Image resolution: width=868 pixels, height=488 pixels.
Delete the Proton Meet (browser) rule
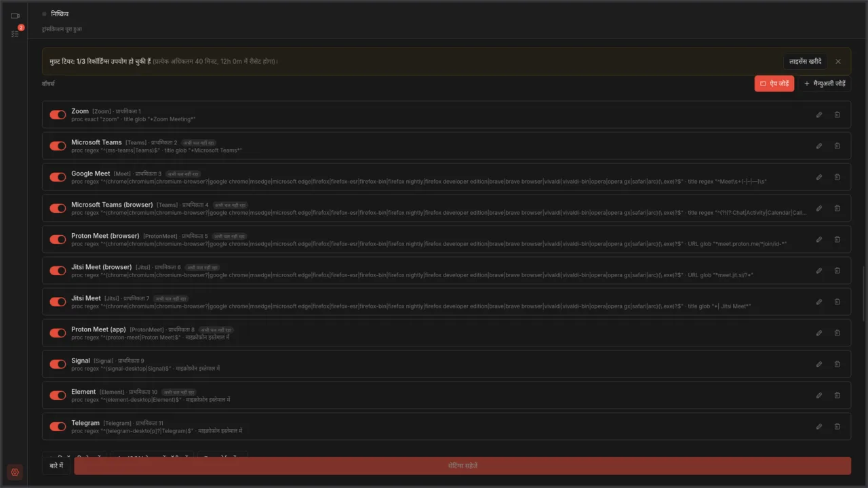tap(837, 239)
